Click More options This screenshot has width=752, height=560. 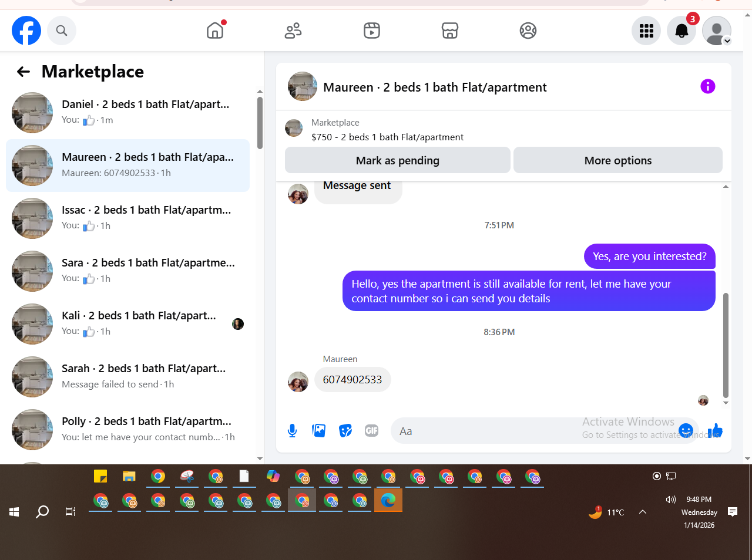(618, 160)
